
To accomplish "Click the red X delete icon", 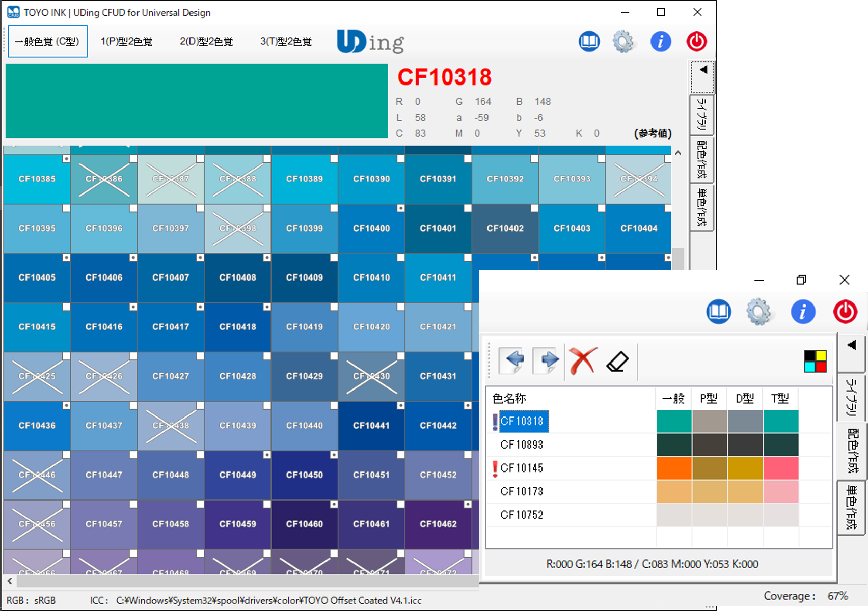I will click(x=582, y=362).
